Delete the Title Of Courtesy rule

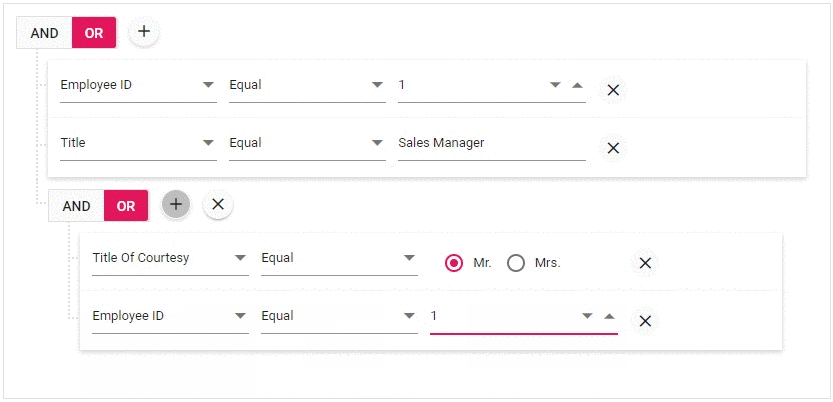pos(645,263)
